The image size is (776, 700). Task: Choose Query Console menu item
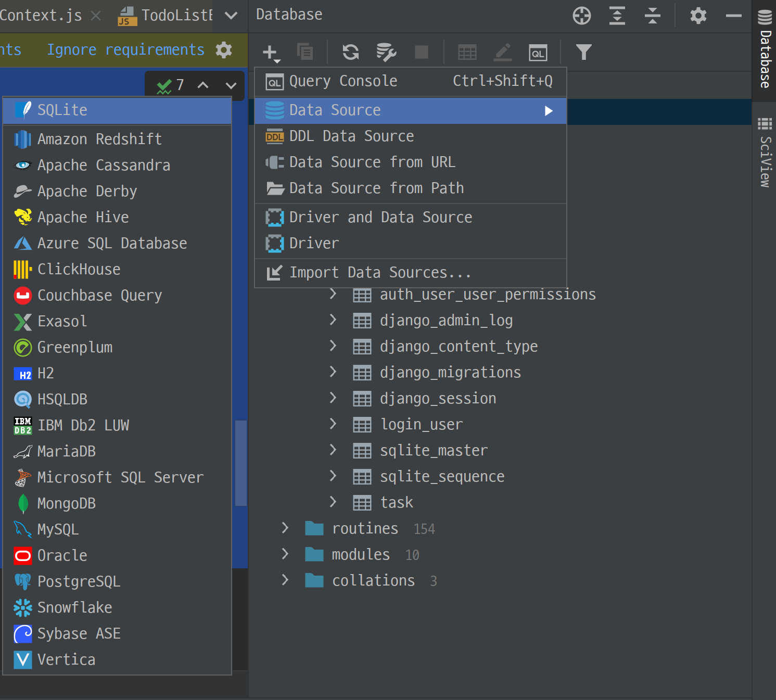pyautogui.click(x=410, y=81)
